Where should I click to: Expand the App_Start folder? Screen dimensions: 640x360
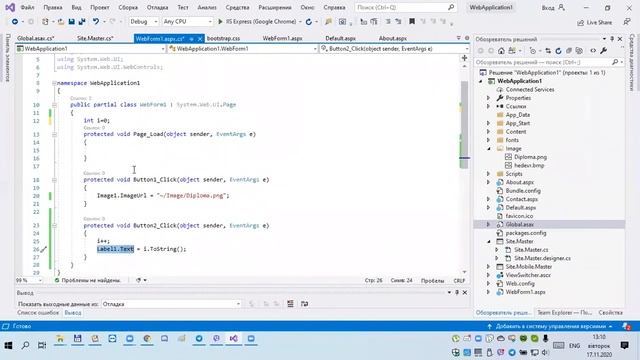click(x=488, y=123)
